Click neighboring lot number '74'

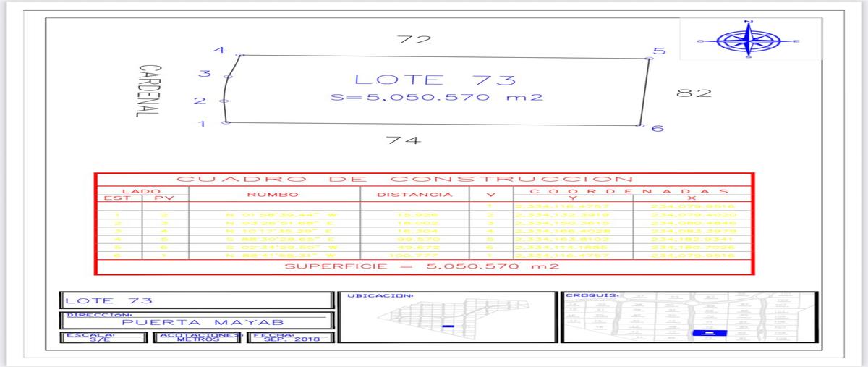tap(404, 140)
